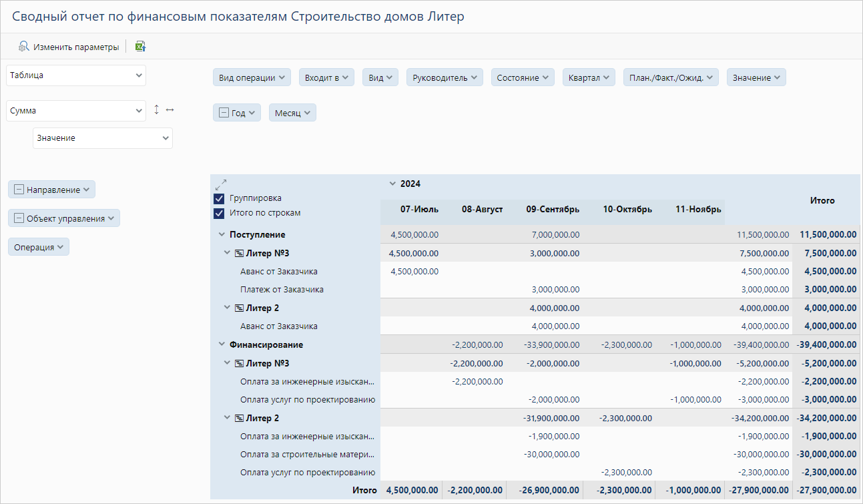Collapse the Поступление row group

(222, 235)
